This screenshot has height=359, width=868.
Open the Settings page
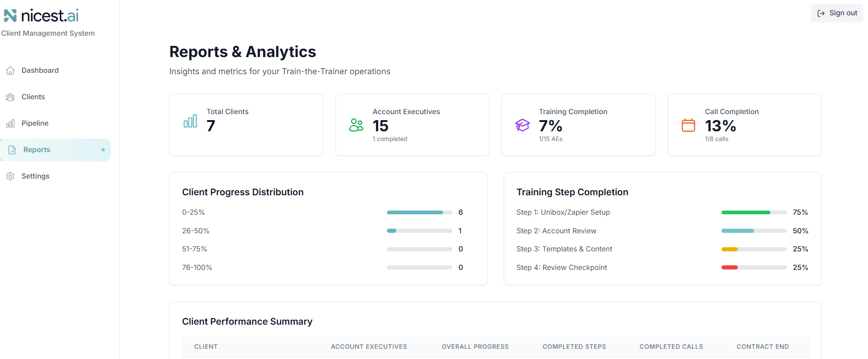click(56, 176)
